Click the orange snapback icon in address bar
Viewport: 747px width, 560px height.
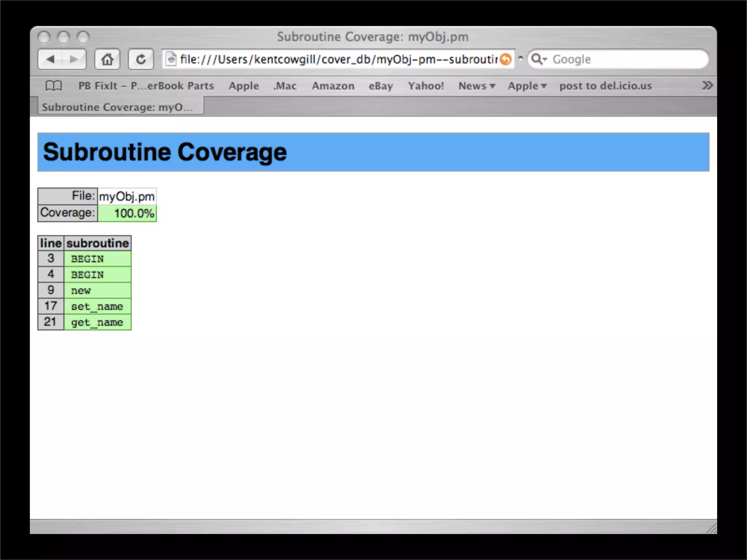tap(506, 59)
